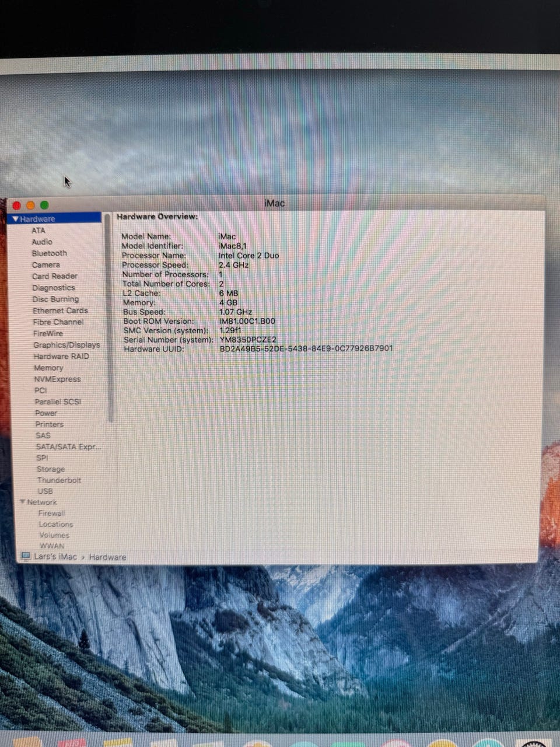
Task: Open the Thunderbolt section
Action: pyautogui.click(x=60, y=480)
